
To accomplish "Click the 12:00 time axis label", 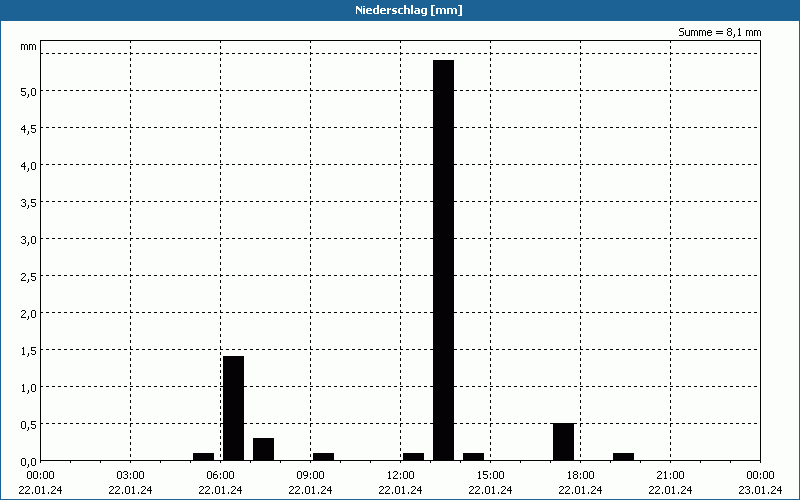I will (x=401, y=476).
